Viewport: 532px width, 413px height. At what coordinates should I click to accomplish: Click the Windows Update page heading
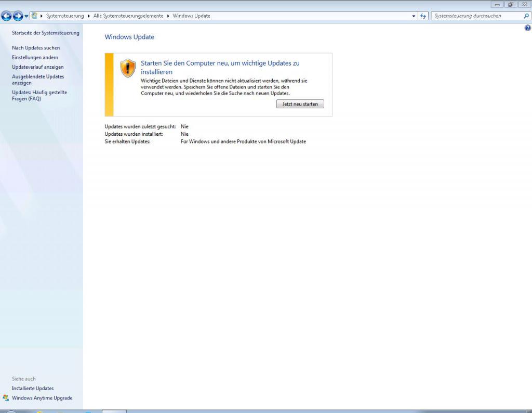click(x=129, y=37)
